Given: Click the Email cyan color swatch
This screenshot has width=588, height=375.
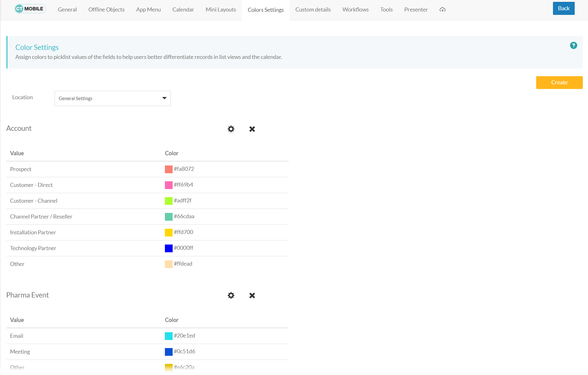Looking at the screenshot, I should [169, 336].
